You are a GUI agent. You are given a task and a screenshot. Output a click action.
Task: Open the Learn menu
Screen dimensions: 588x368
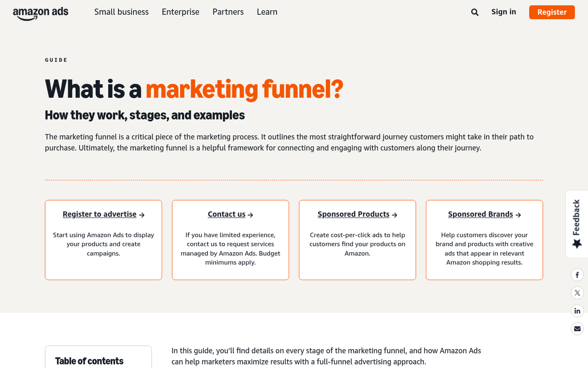pyautogui.click(x=267, y=12)
